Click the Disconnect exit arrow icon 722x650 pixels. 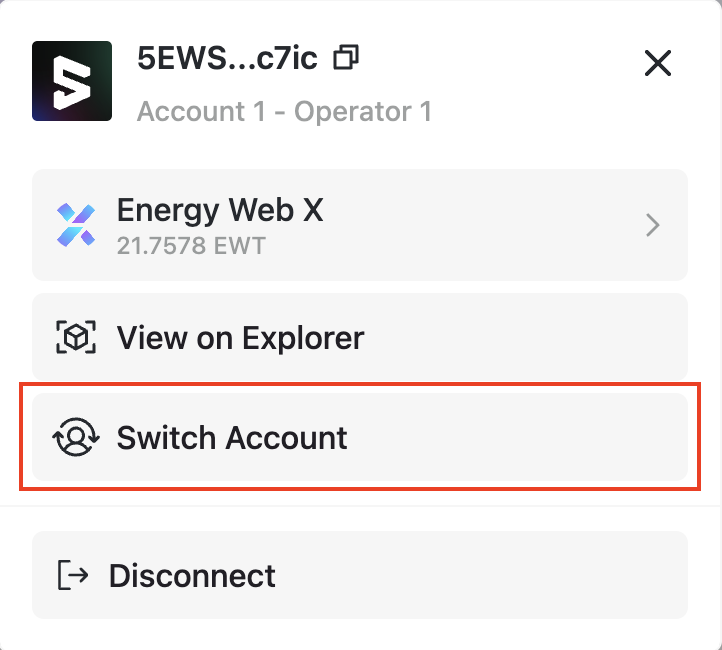(x=73, y=575)
